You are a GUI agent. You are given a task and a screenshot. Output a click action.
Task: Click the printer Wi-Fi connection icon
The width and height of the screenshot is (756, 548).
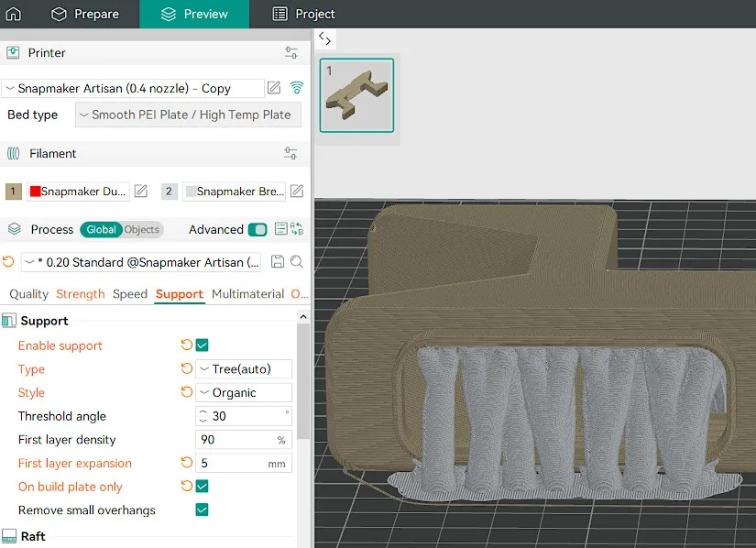297,88
